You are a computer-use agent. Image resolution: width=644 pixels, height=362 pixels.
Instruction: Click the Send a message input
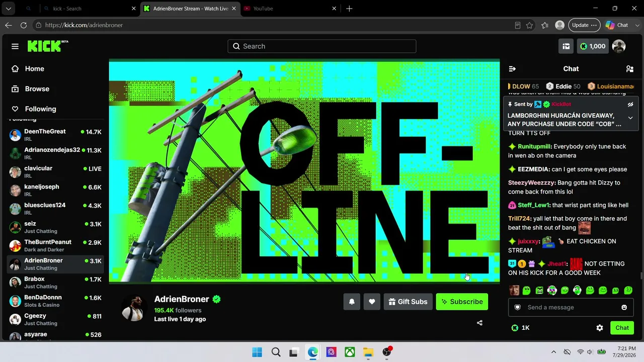(571, 307)
